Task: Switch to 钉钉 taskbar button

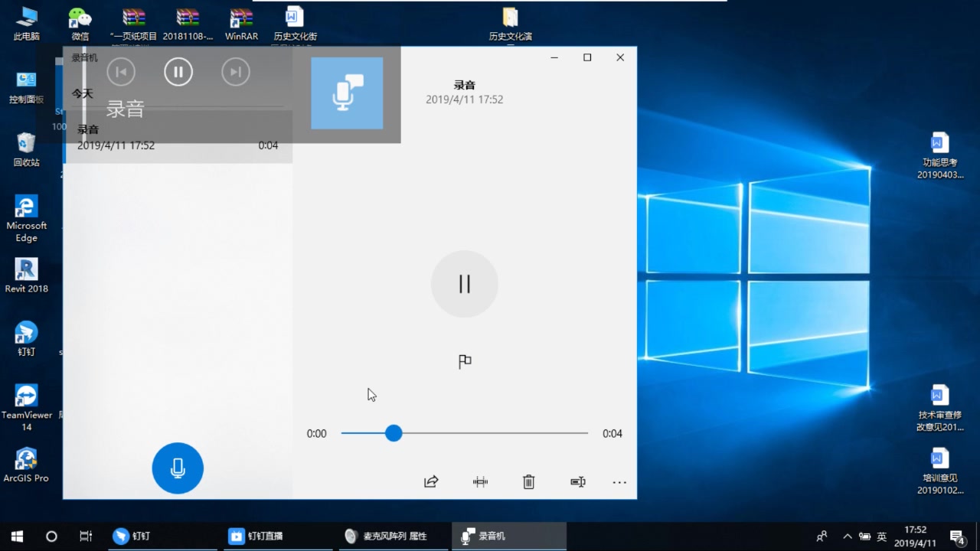Action: [x=162, y=536]
